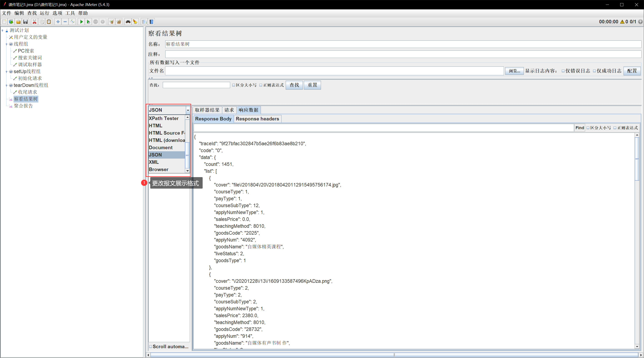Screen dimensions: 644x358
Task: Click the Start (green play) toolbar icon
Action: 81,22
